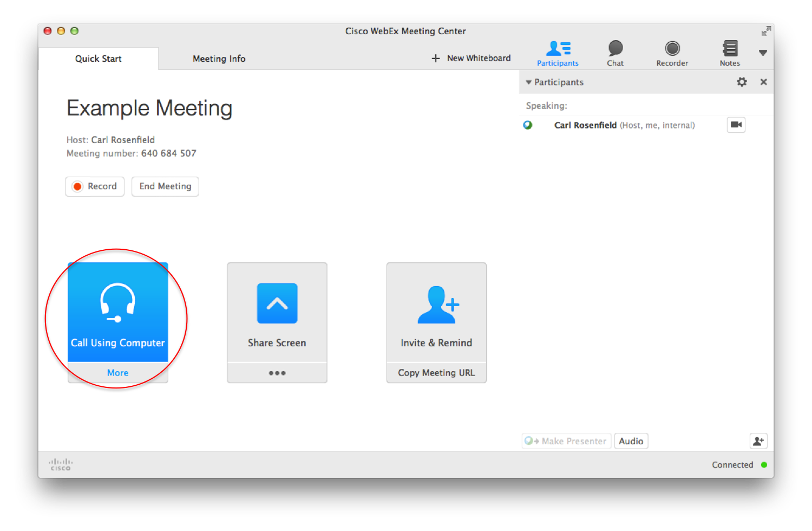Open the Recorder panel icon
812x531 pixels.
[x=672, y=54]
